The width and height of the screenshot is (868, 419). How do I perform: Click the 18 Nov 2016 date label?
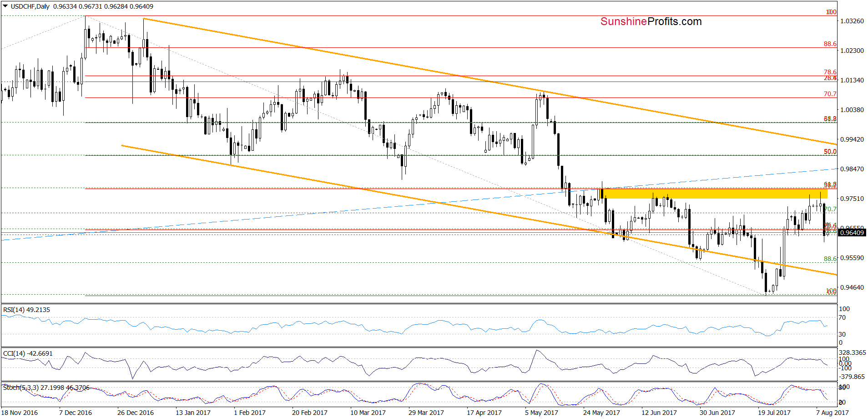pos(20,413)
